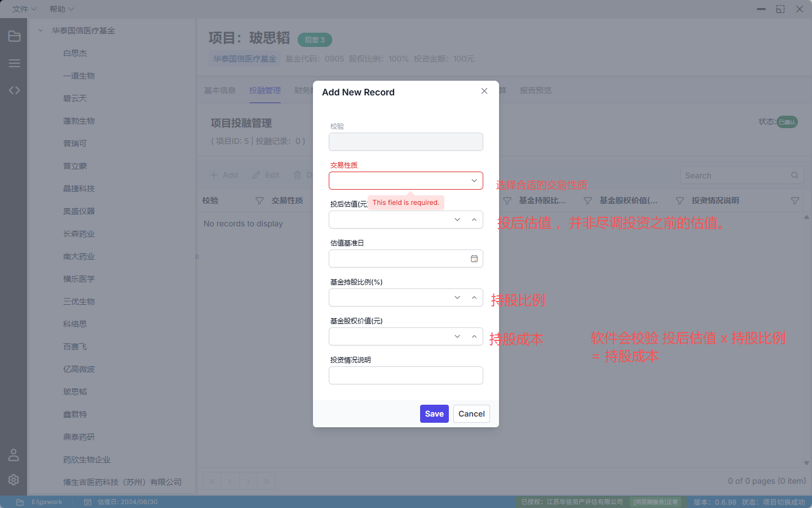Decrease 投后估值 with down arrow
The width and height of the screenshot is (812, 508).
click(x=457, y=220)
